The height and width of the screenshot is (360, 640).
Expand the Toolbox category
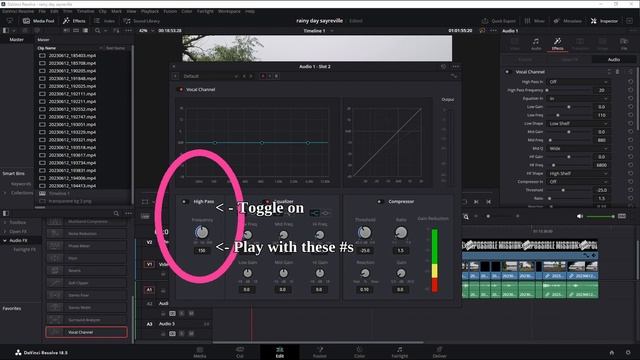[5, 223]
